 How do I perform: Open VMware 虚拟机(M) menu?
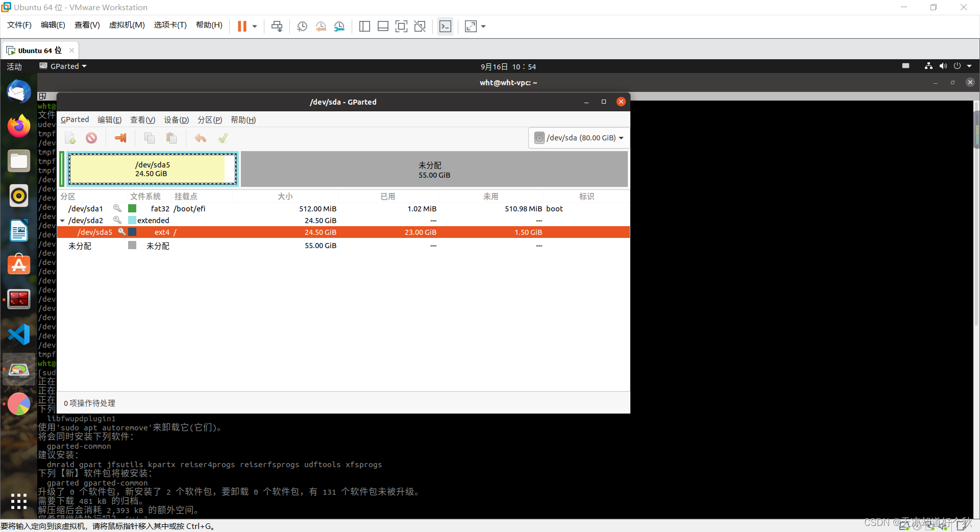click(x=127, y=25)
